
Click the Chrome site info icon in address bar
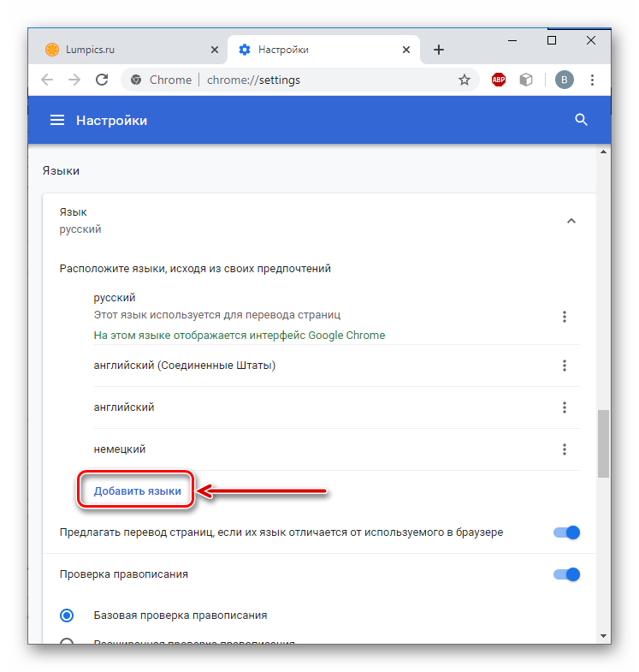[136, 80]
